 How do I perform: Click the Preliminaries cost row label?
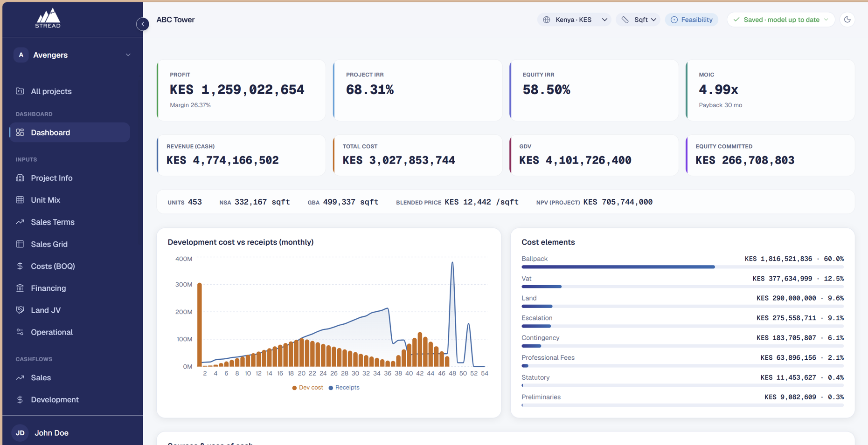tap(541, 397)
